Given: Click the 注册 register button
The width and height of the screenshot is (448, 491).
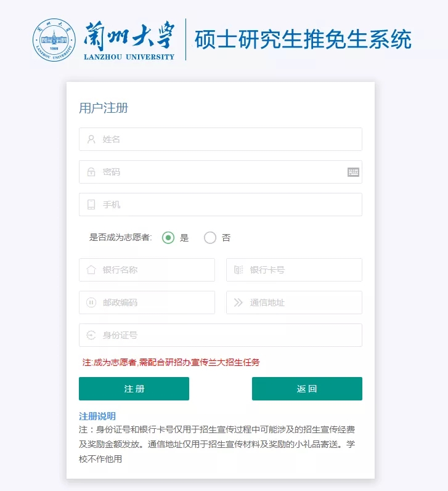Looking at the screenshot, I should click(134, 389).
